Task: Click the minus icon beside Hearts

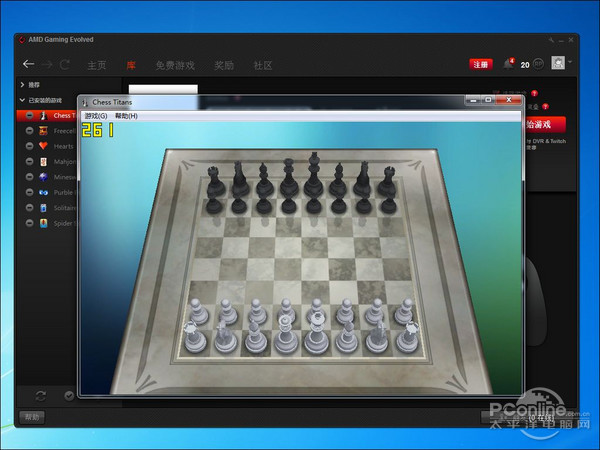Action: 29,146
